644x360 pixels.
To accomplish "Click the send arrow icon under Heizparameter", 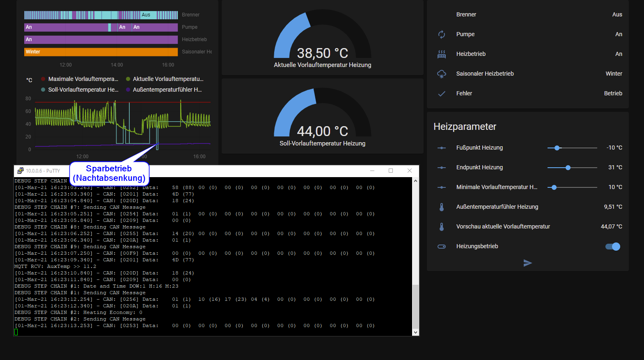I will [528, 263].
